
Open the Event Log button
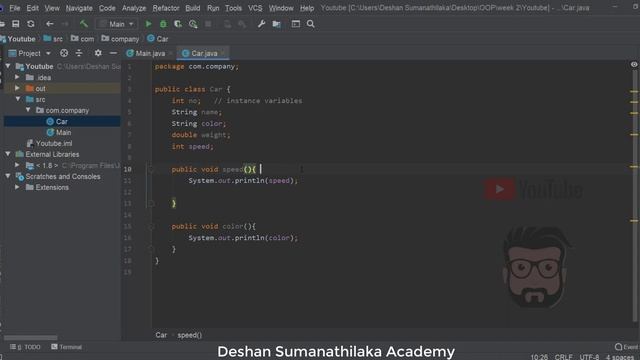627,347
